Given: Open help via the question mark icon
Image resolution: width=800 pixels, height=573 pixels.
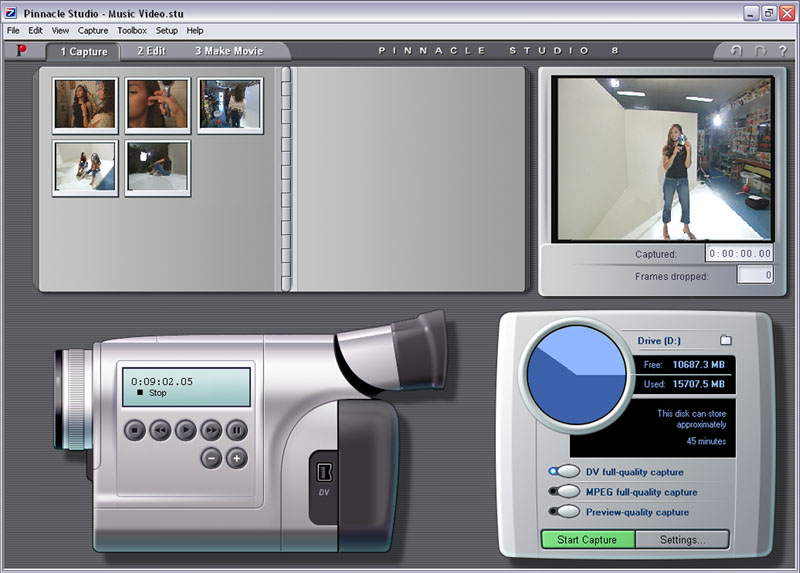Looking at the screenshot, I should [782, 51].
